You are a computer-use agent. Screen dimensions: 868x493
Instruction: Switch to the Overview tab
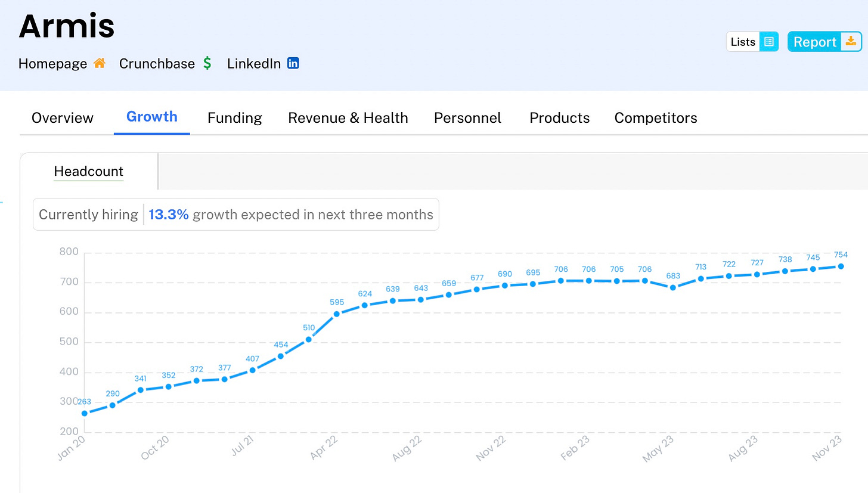point(63,118)
